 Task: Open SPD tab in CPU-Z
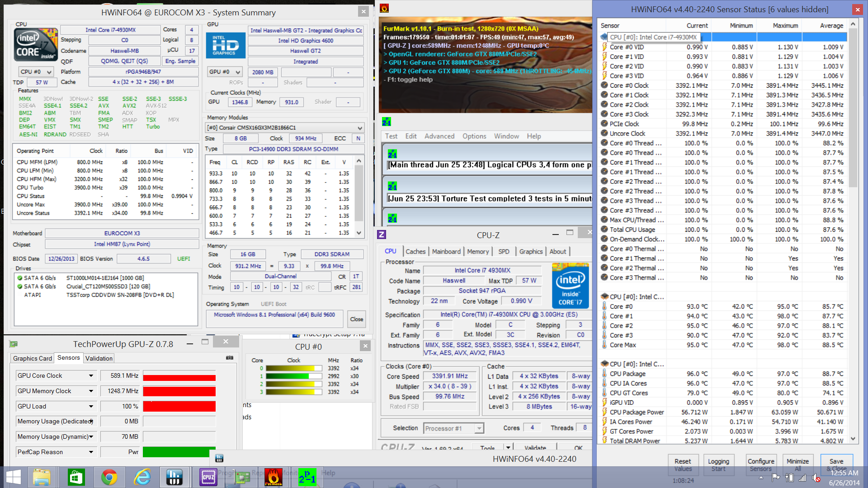pos(504,252)
